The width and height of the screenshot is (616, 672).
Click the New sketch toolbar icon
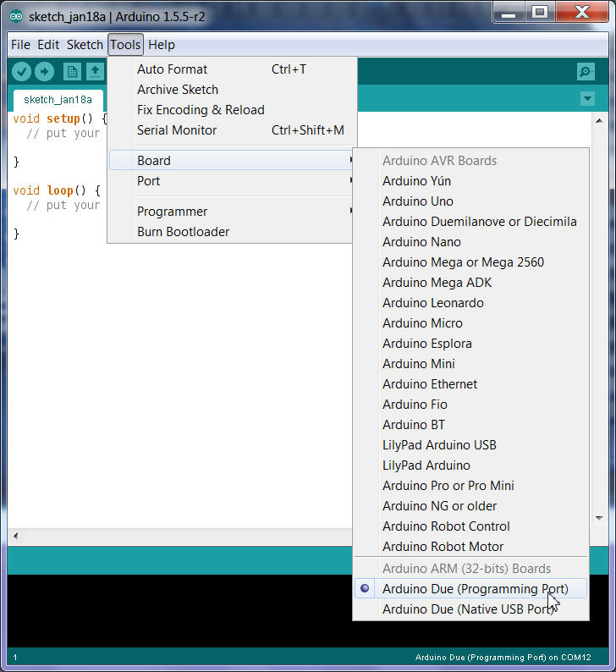coord(72,72)
